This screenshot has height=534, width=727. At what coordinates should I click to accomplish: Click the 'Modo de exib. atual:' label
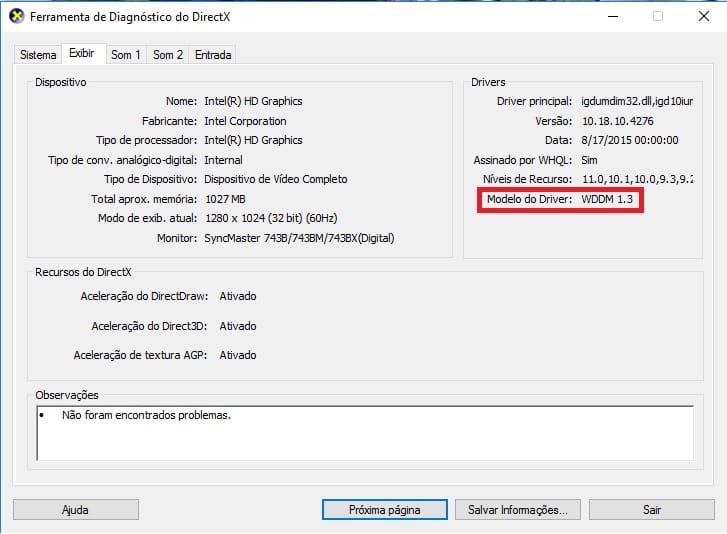tap(147, 218)
